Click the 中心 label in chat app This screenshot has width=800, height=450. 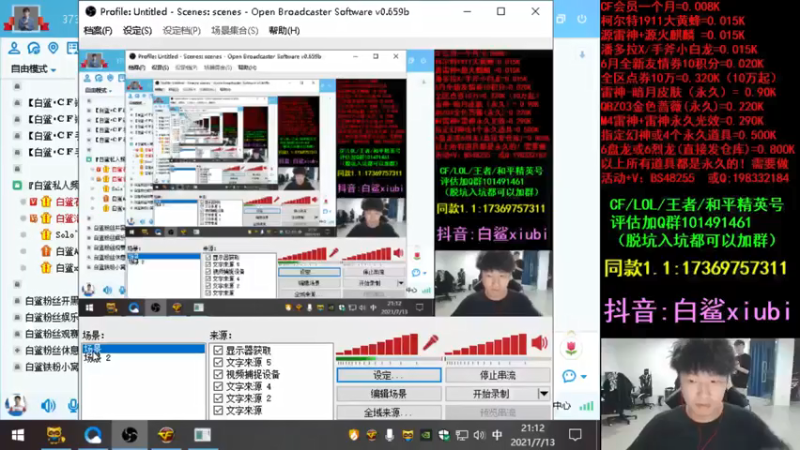pos(562,406)
